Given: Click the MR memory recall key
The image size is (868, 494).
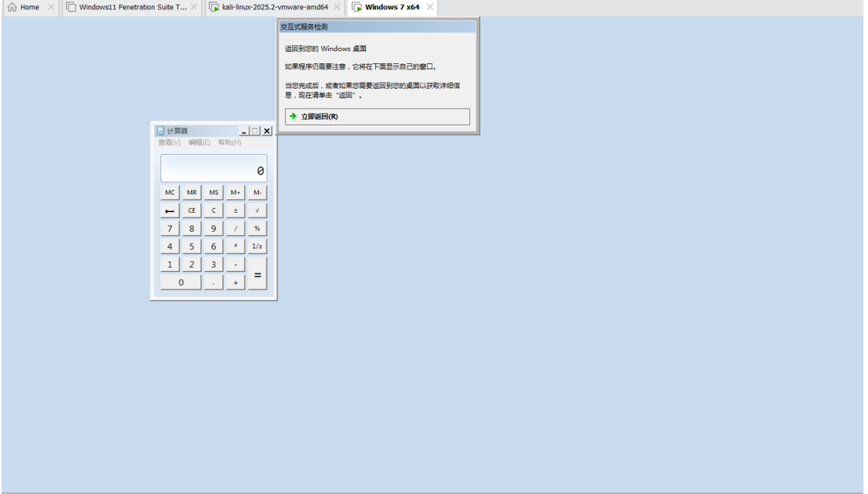Looking at the screenshot, I should [191, 192].
